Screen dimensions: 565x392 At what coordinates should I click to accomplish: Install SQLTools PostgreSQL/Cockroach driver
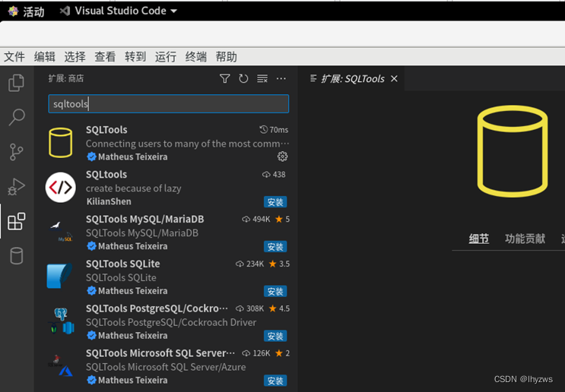(275, 336)
